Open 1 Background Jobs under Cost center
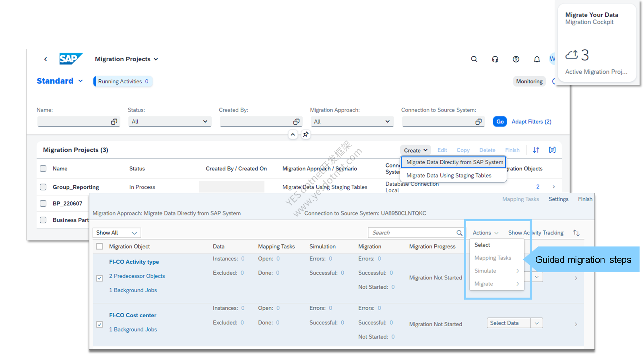Image resolution: width=644 pixels, height=354 pixels. (133, 329)
